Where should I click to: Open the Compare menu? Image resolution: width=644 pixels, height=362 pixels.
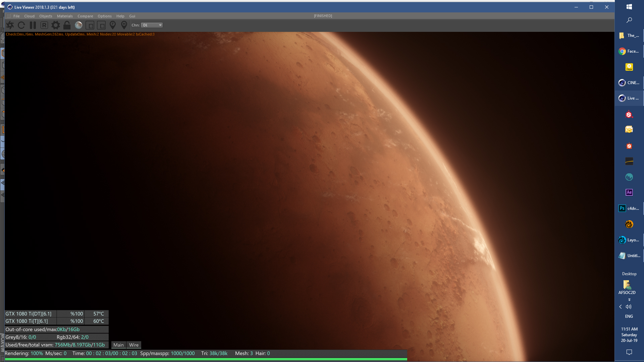point(85,16)
